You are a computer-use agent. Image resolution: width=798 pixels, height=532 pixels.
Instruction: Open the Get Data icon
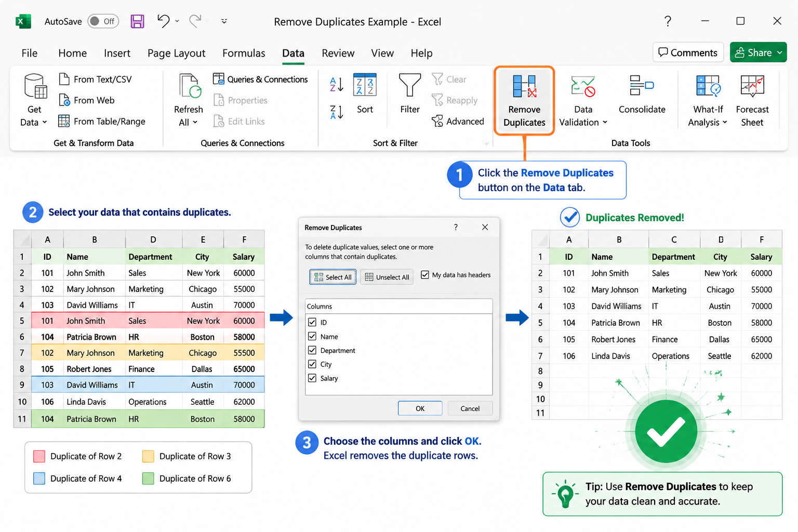click(35, 86)
